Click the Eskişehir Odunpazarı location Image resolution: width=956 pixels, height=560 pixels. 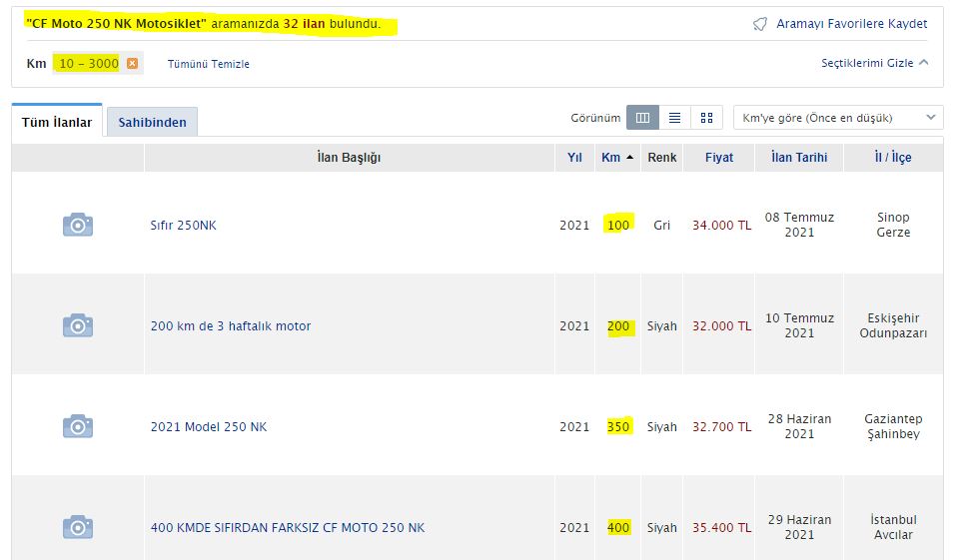893,325
